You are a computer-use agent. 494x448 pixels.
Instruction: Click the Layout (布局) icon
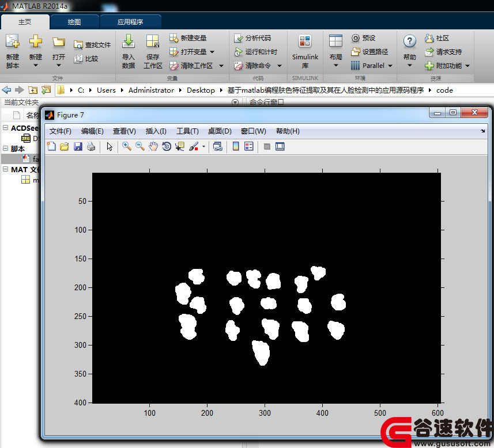coord(335,41)
